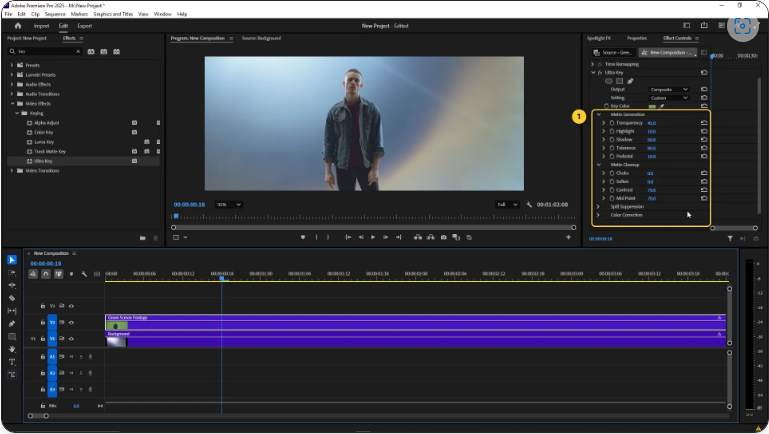Select the Rectangle tool
769x434 pixels.
(12, 337)
